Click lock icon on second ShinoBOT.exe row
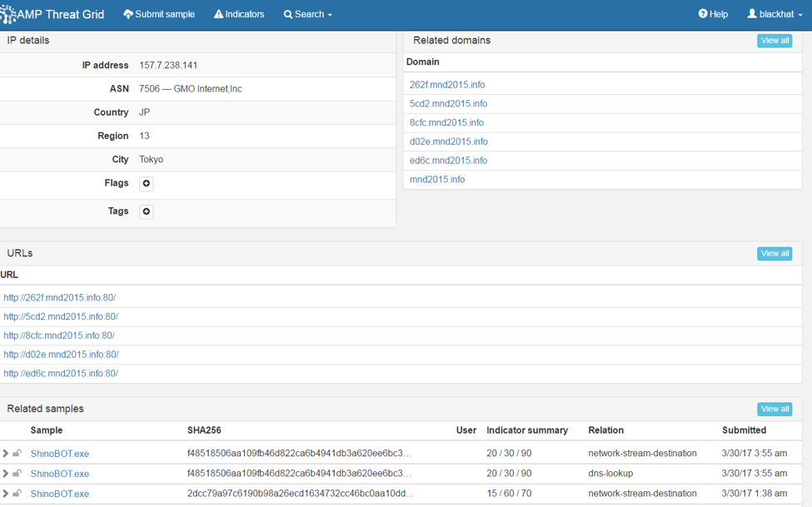 pos(17,474)
